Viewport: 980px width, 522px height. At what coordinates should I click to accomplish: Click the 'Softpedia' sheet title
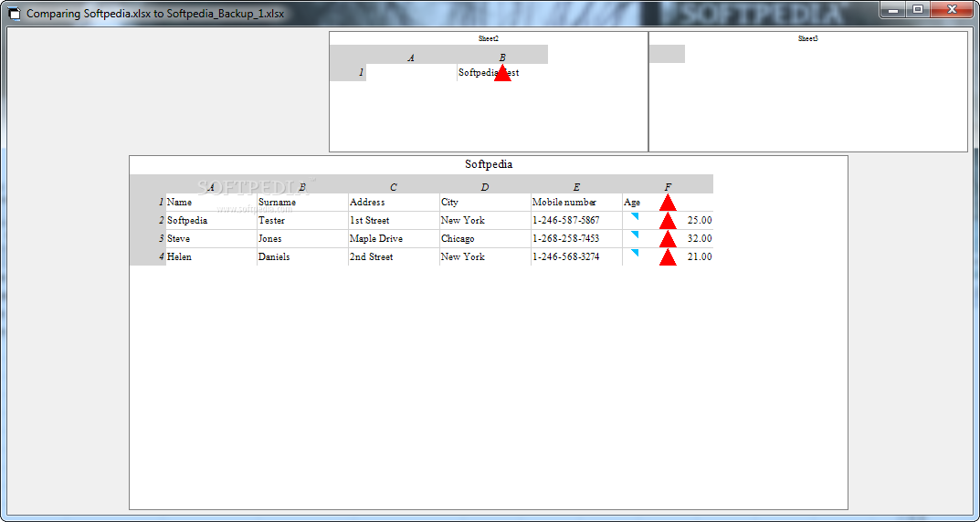[489, 164]
